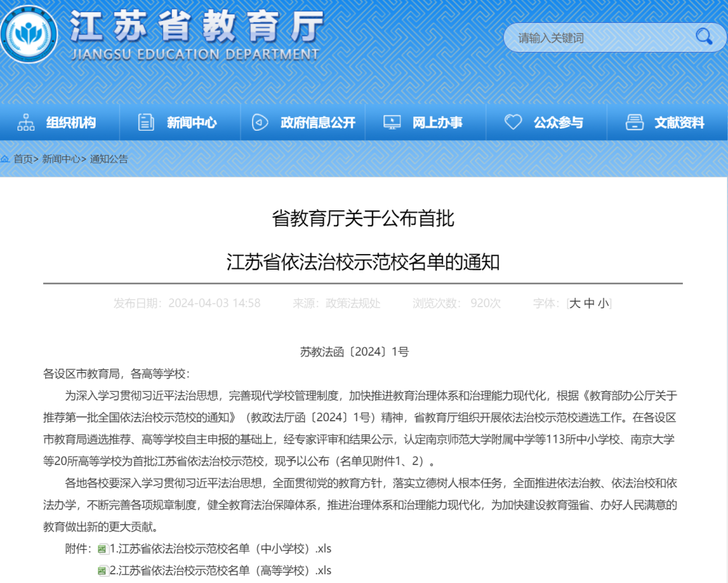Click the 文献资料 printer icon

[634, 123]
